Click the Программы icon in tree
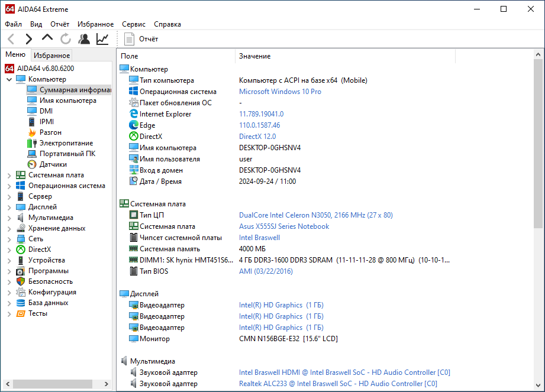Screen dimensions: 545x392 (x=21, y=271)
